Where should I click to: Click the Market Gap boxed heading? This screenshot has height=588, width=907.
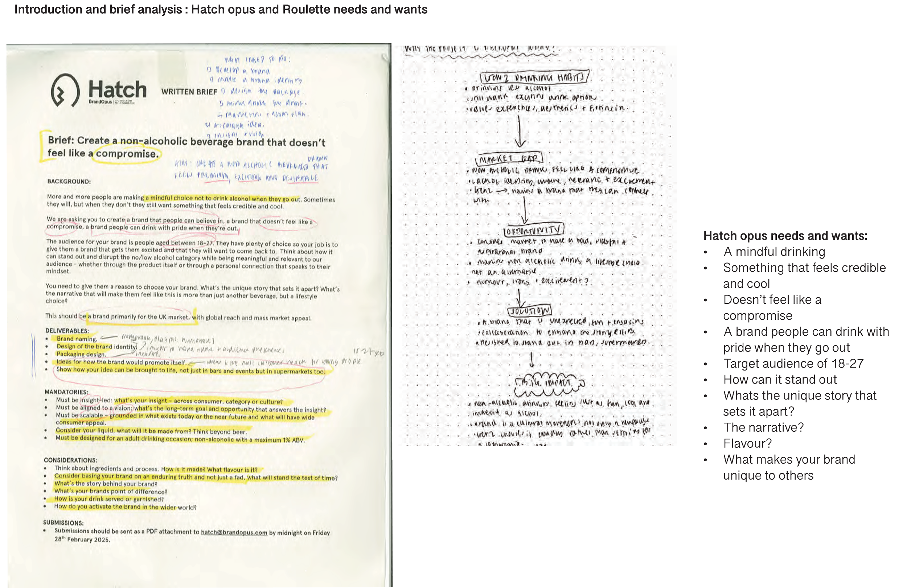pos(509,158)
